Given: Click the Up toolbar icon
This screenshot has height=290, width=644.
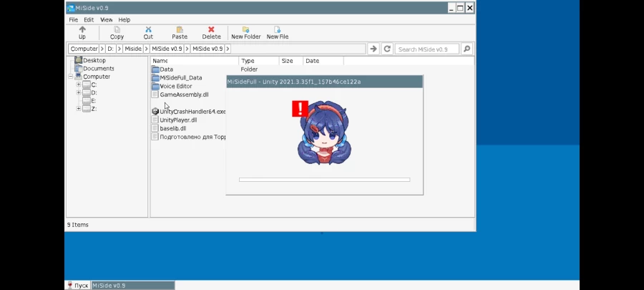Looking at the screenshot, I should 82,30.
